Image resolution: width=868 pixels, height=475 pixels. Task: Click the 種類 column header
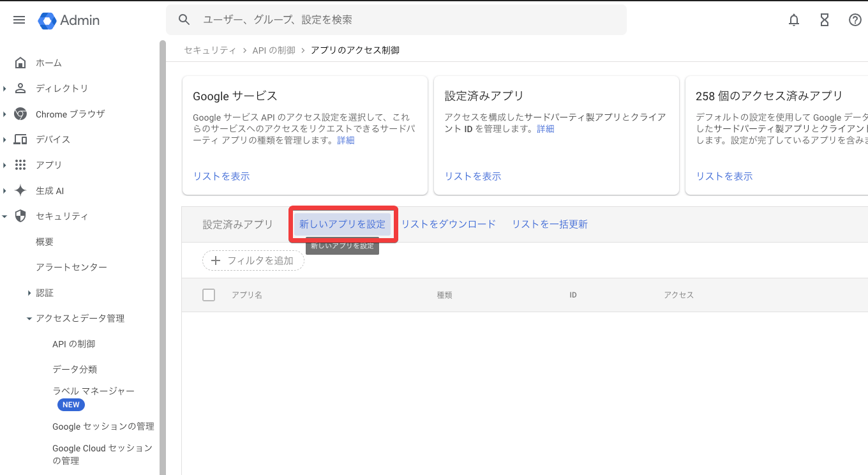coord(445,295)
